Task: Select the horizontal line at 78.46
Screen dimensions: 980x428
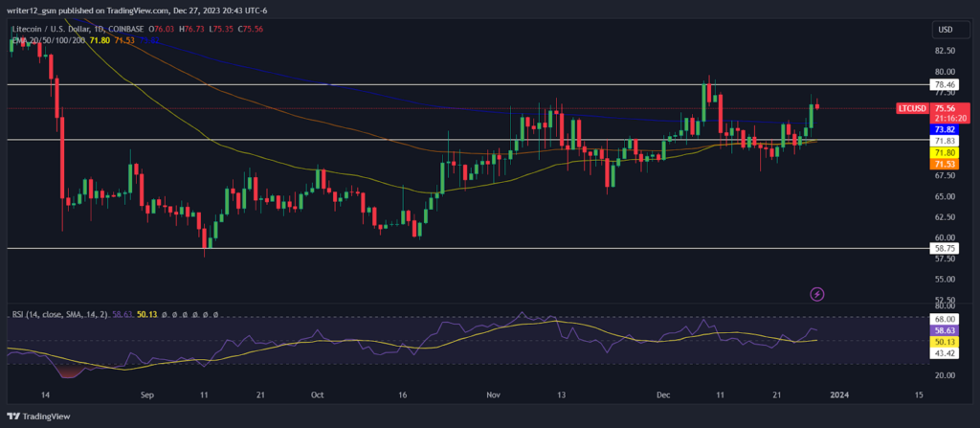Action: click(467, 84)
